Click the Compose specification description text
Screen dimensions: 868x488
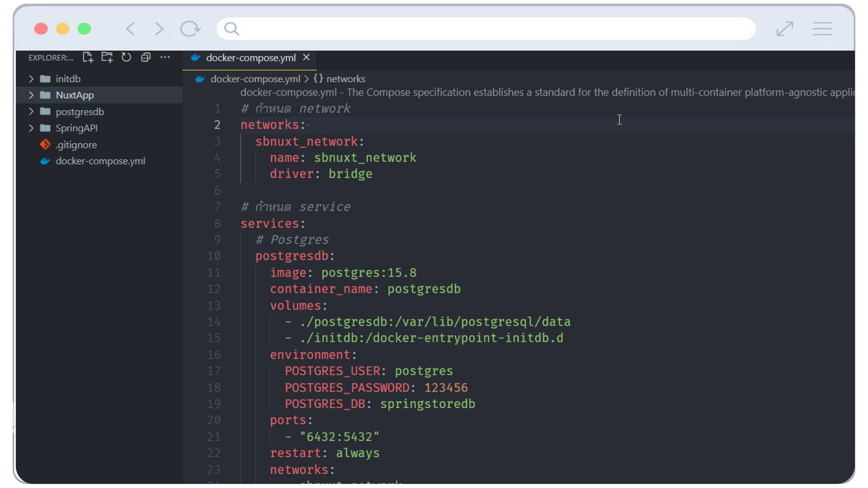tap(547, 92)
